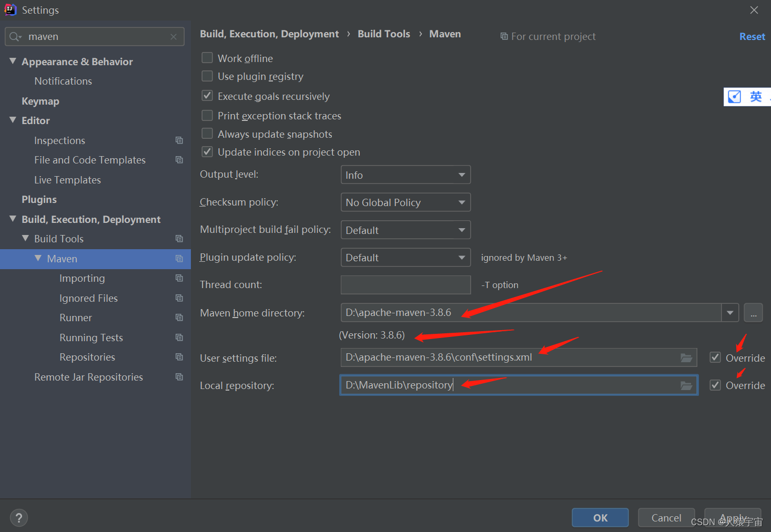Collapse the Build Tools tree node
Screen dimensions: 771x532
pos(25,238)
